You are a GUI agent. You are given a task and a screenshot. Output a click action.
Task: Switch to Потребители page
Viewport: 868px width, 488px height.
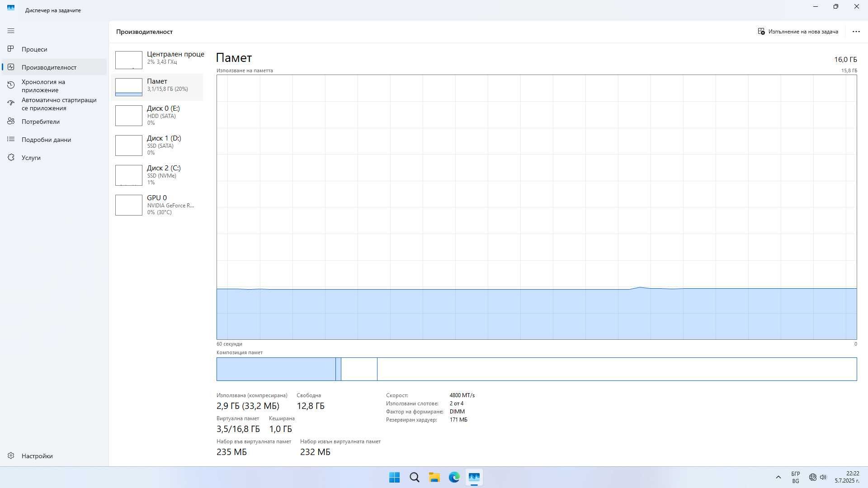tap(54, 121)
